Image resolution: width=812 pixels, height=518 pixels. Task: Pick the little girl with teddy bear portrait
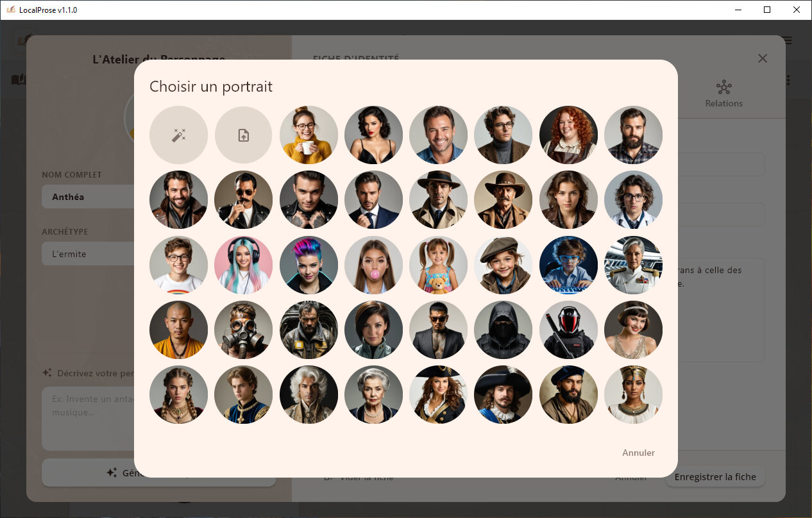tap(439, 265)
